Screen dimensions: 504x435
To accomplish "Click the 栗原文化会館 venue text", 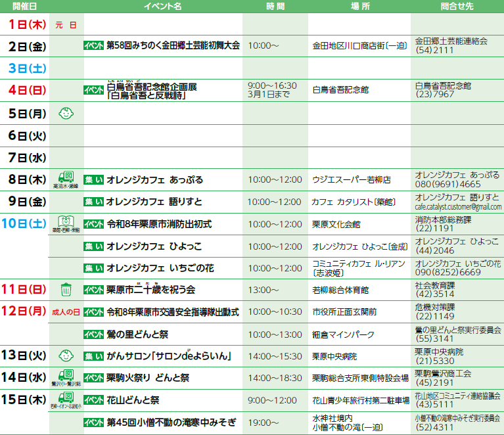I will [336, 224].
